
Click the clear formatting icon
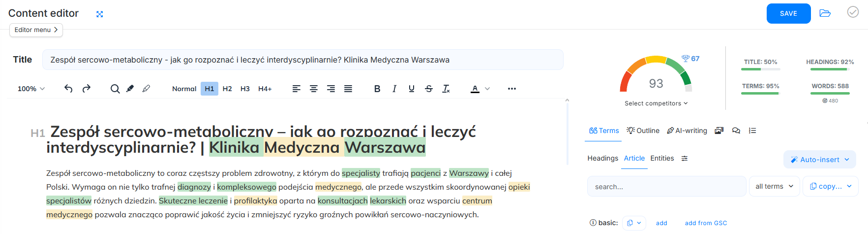(446, 89)
